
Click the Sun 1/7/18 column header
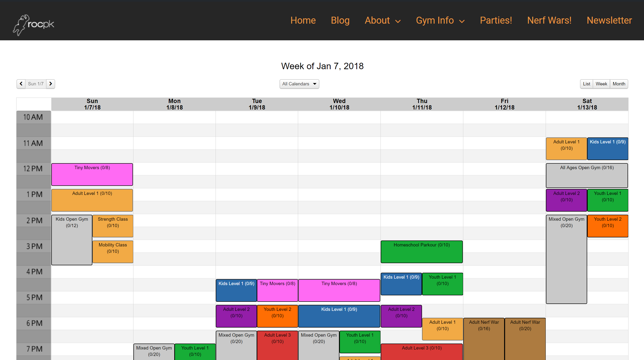(92, 104)
